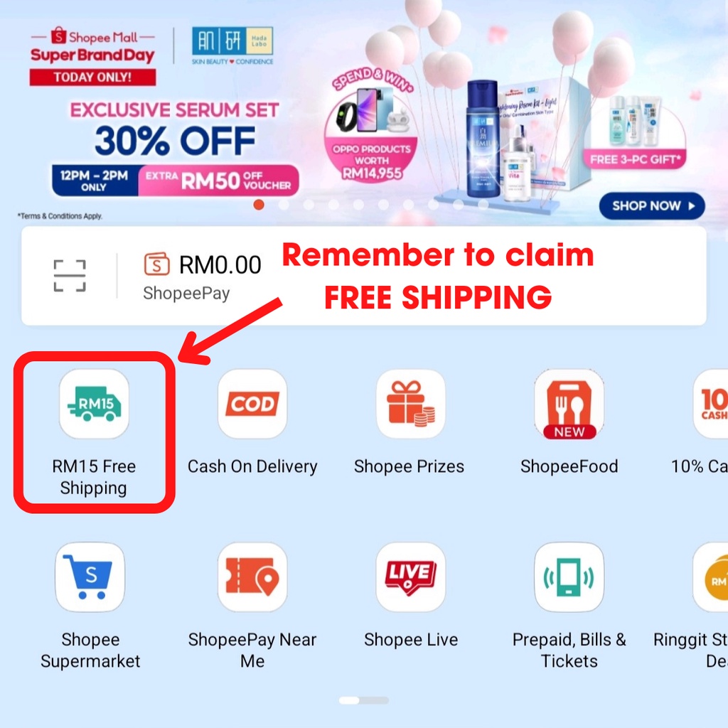
Task: Click the page indicator bar below the icons
Action: click(x=364, y=700)
